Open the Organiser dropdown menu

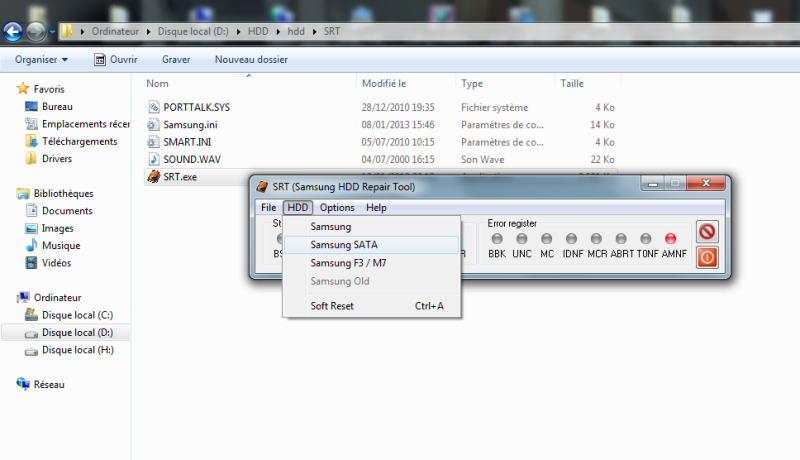click(41, 60)
